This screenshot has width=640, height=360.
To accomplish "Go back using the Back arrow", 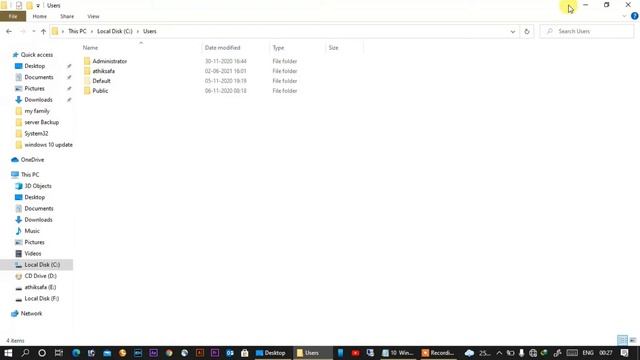I will point(9,31).
